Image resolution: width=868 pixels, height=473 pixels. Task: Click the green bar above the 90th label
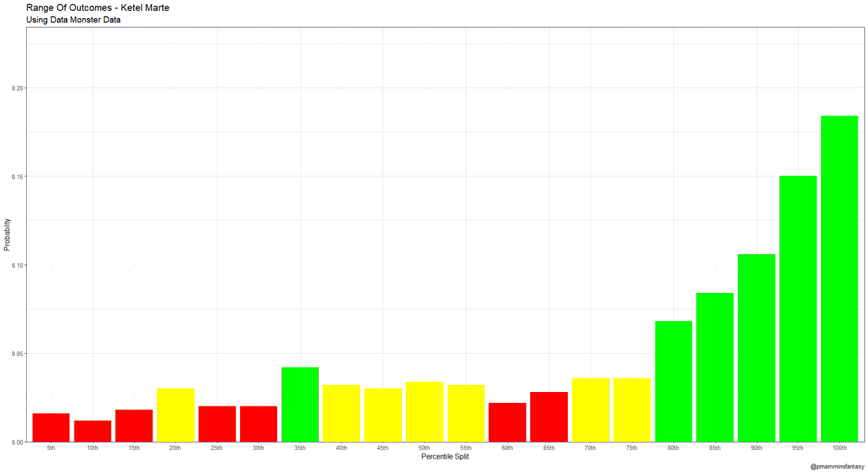[757, 348]
